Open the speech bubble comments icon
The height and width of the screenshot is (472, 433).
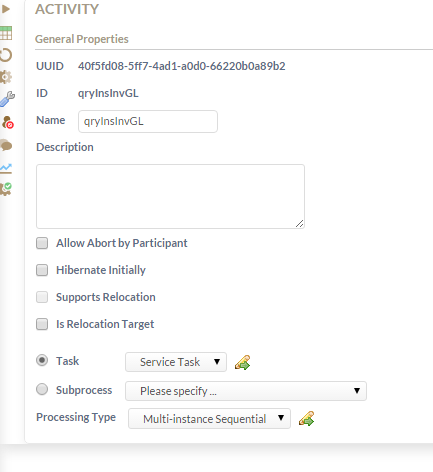6,145
